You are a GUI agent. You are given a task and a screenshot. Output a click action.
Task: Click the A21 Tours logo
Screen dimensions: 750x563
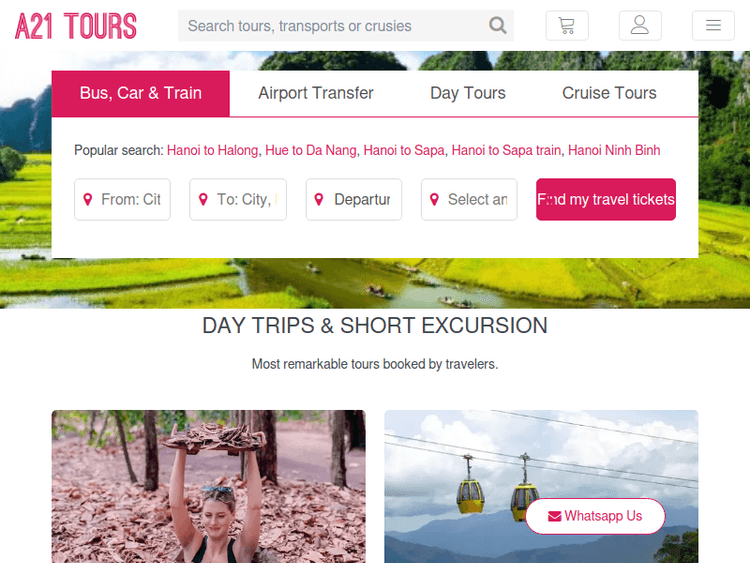[x=76, y=26]
